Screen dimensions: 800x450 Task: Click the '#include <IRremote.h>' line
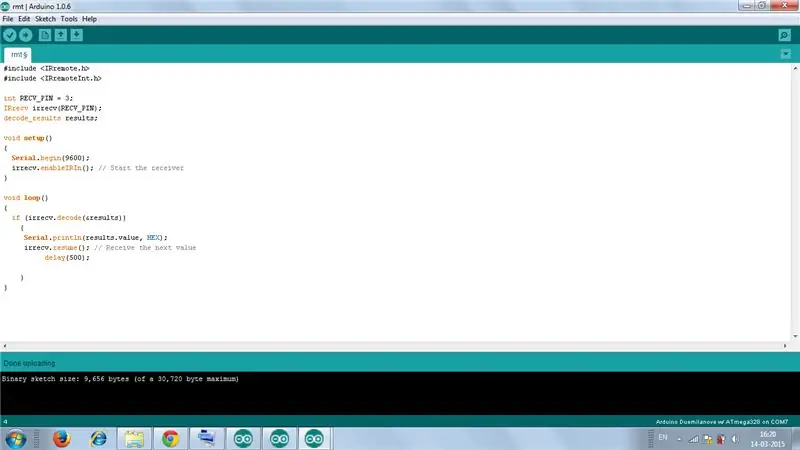46,68
